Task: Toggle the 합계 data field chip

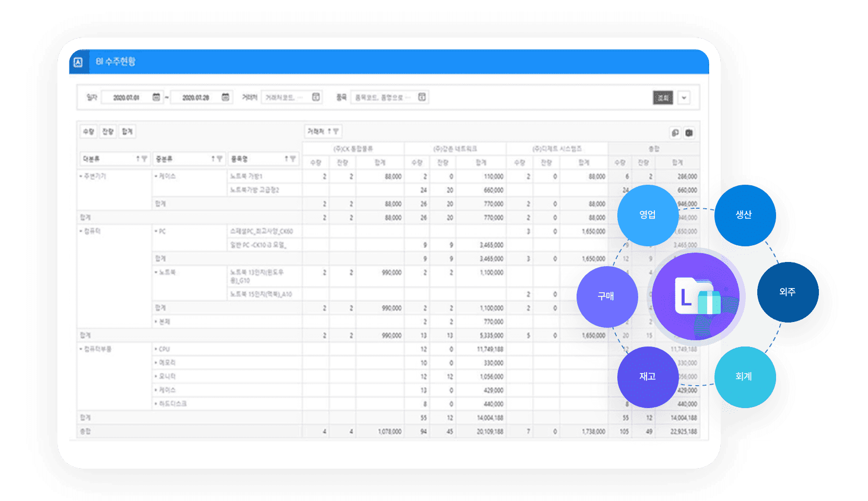Action: coord(127,132)
